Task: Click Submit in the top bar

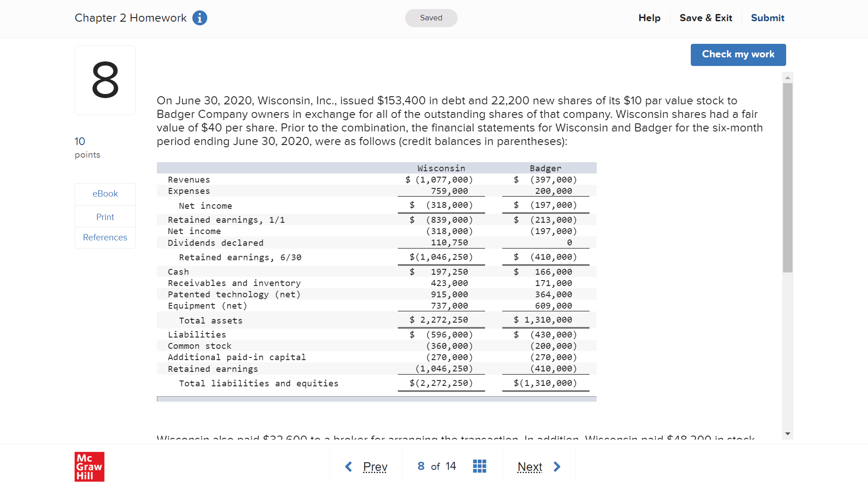Action: coord(767,18)
